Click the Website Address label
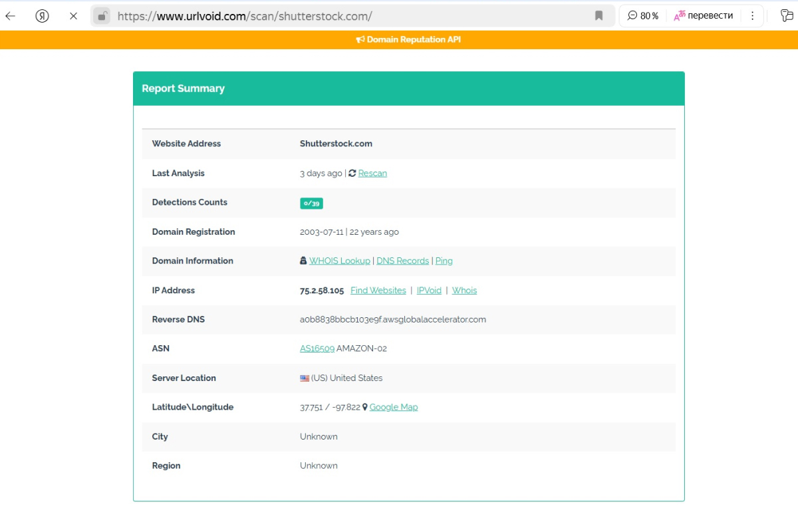 coord(186,144)
